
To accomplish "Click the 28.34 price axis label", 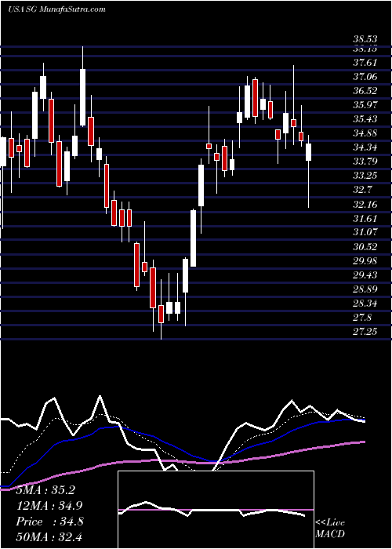I will click(365, 304).
